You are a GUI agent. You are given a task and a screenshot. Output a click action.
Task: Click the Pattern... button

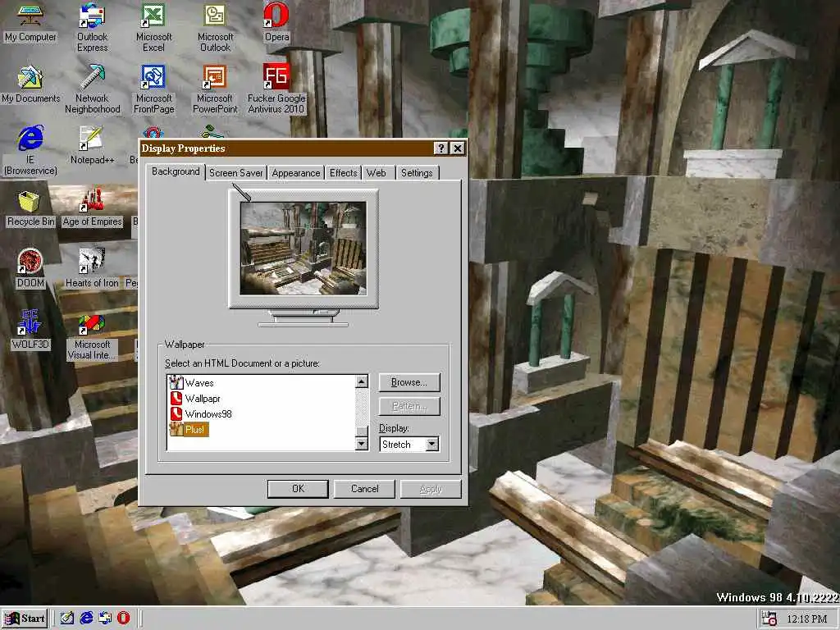pos(409,406)
